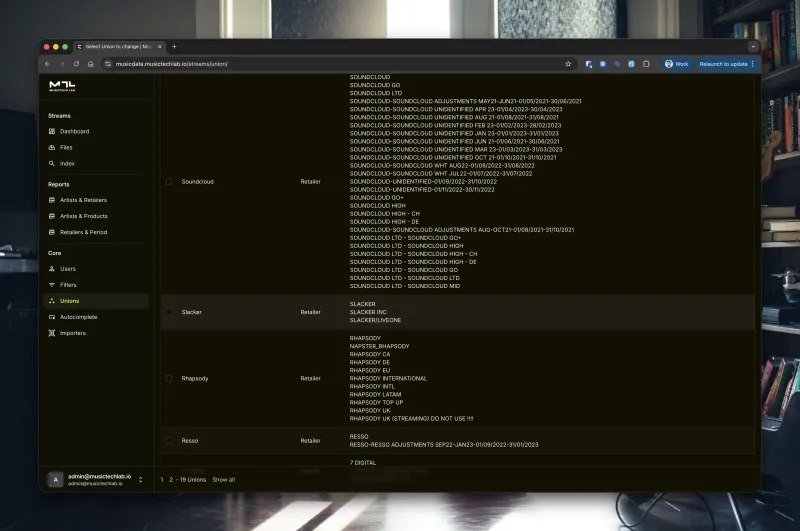Image resolution: width=800 pixels, height=531 pixels.
Task: Open the Importers page
Action: tap(72, 333)
